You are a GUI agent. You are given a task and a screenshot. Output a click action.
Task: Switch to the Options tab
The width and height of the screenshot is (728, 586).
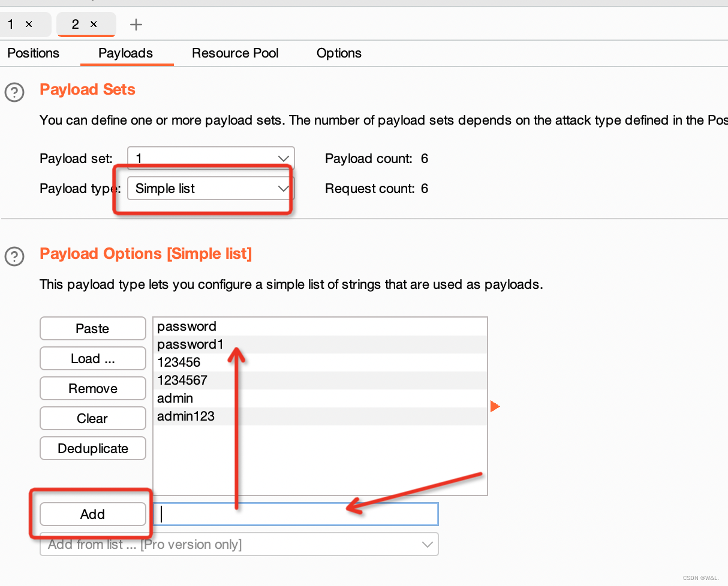click(x=339, y=53)
